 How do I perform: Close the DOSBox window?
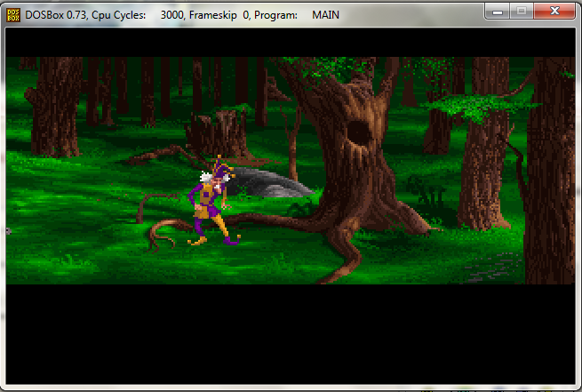click(x=554, y=12)
